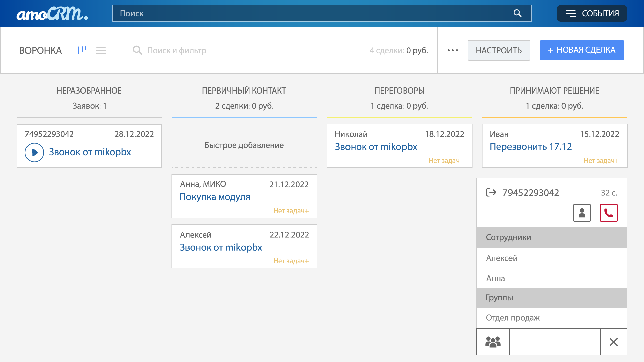Click Быстрое добавление quick add box
Viewport: 644px width, 362px height.
244,145
